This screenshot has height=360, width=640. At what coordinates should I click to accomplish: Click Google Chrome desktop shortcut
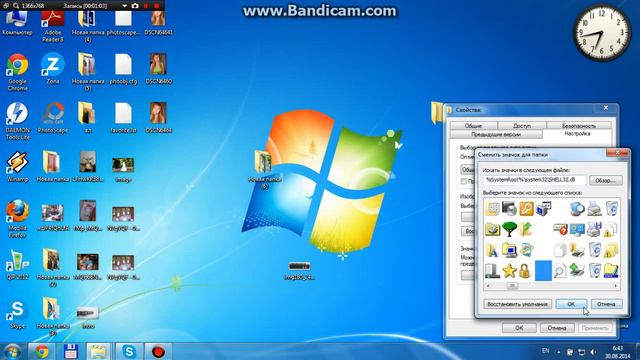pyautogui.click(x=17, y=72)
